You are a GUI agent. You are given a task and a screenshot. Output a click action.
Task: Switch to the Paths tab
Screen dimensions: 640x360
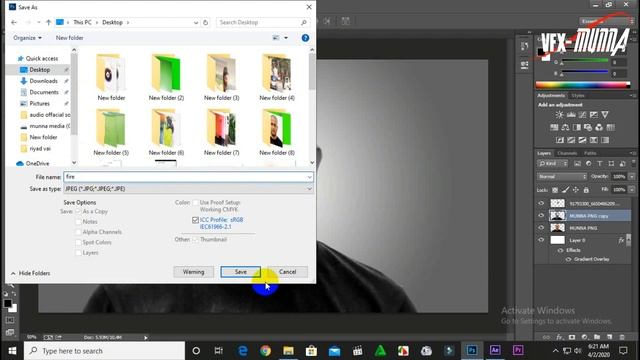click(x=590, y=153)
